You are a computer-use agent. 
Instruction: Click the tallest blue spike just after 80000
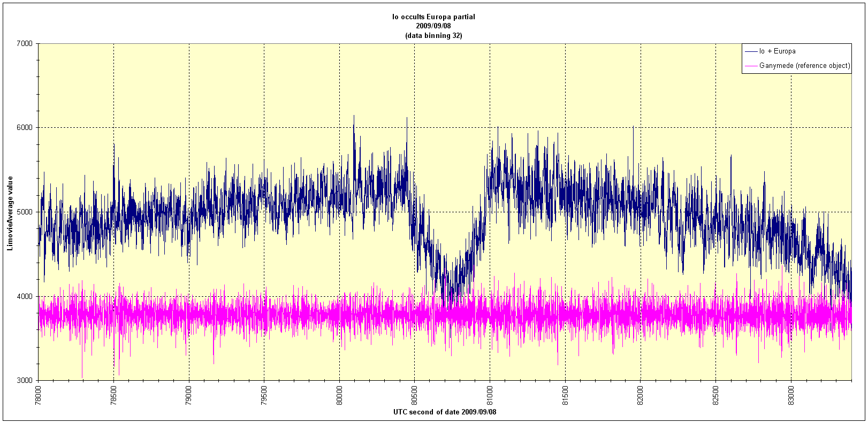353,117
